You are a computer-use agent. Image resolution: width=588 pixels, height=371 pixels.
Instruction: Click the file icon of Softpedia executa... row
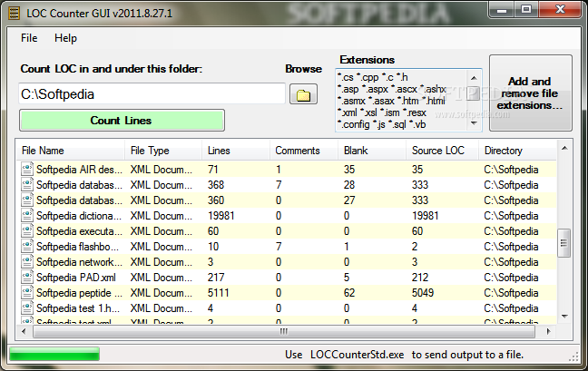[27, 230]
